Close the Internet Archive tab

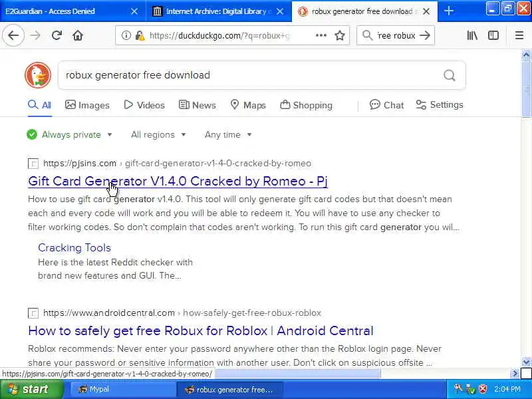(280, 11)
